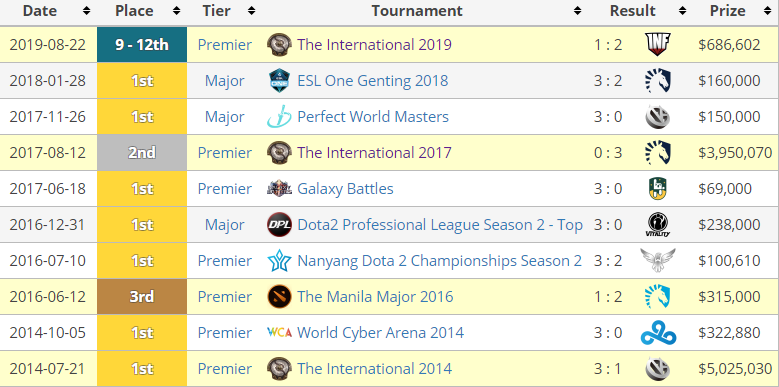The width and height of the screenshot is (779, 387).
Task: Sort table by Prize column arrows
Action: (768, 10)
